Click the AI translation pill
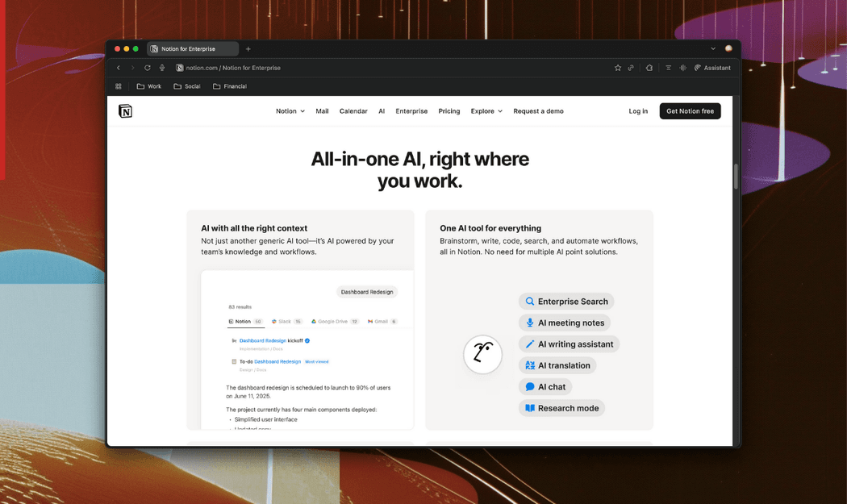847x504 pixels. [557, 366]
